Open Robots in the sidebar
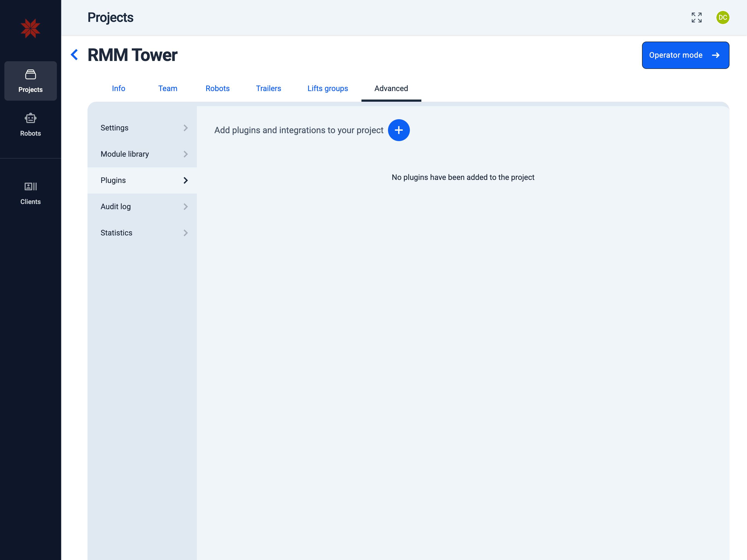 30,125
